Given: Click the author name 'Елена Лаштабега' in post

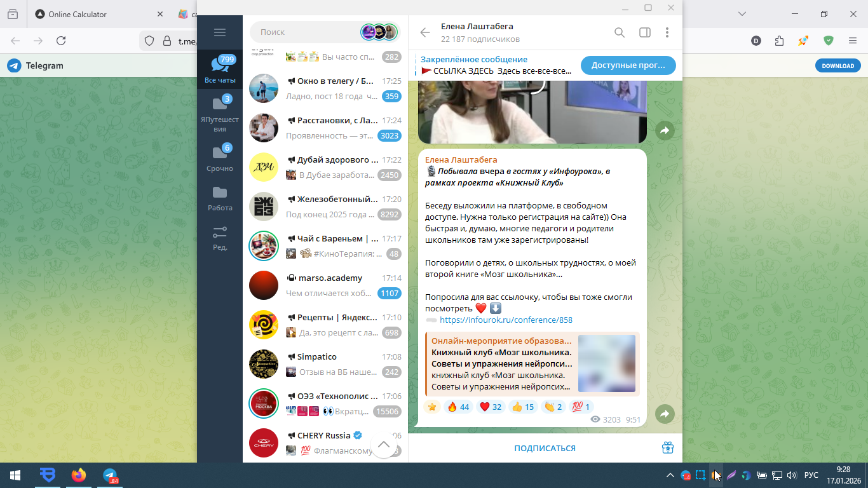Looking at the screenshot, I should pos(461,159).
